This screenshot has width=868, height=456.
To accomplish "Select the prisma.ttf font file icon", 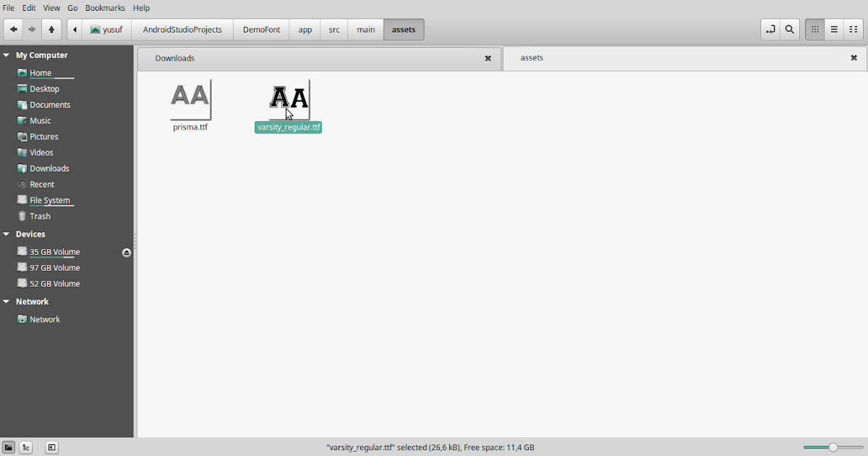I will pyautogui.click(x=190, y=99).
